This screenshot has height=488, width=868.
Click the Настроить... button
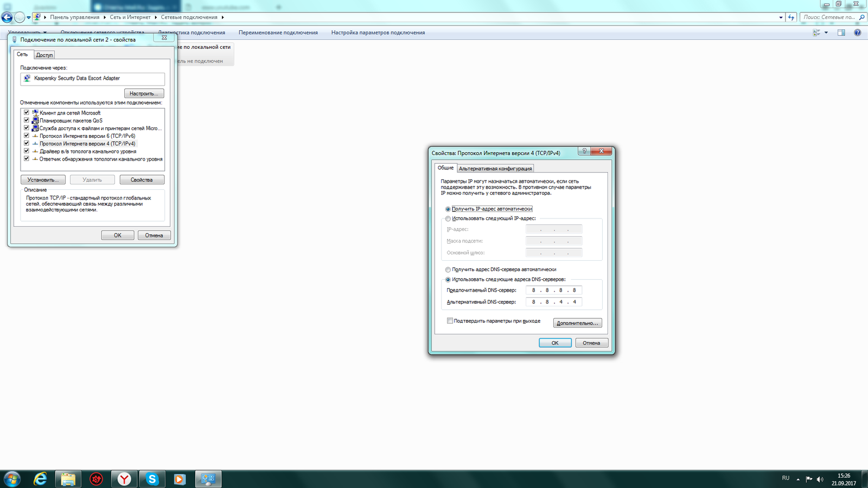tap(144, 93)
